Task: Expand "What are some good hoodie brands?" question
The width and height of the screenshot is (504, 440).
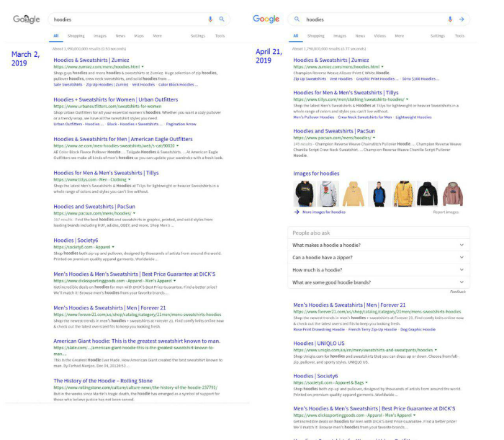Action: click(x=462, y=282)
